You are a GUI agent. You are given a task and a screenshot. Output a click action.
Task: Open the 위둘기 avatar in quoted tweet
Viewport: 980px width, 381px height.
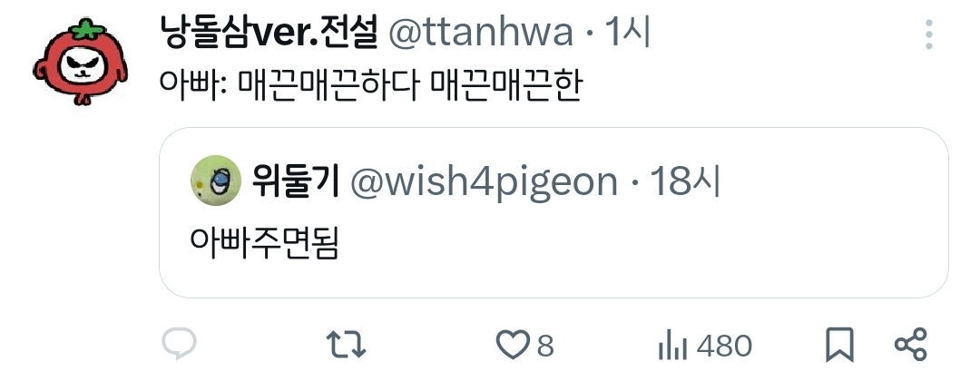216,181
